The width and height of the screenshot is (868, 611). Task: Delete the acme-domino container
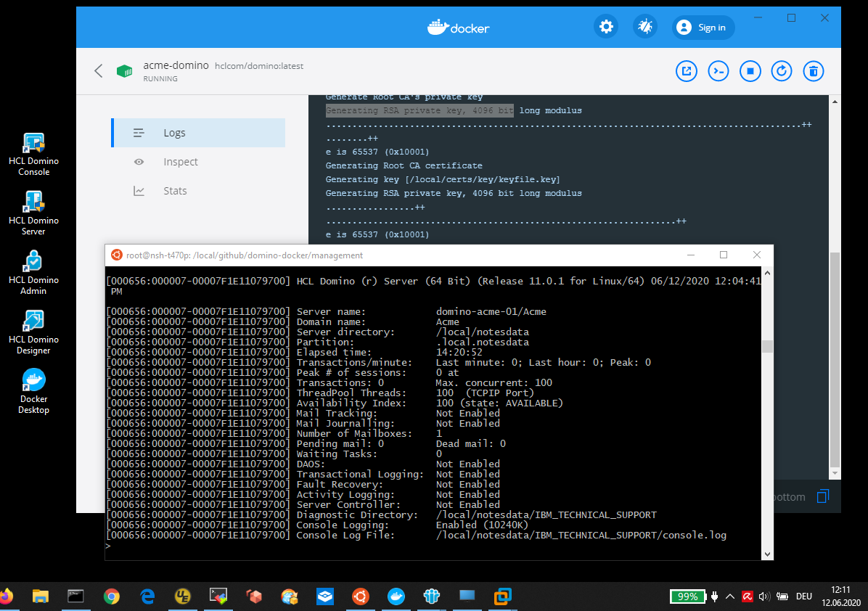814,71
